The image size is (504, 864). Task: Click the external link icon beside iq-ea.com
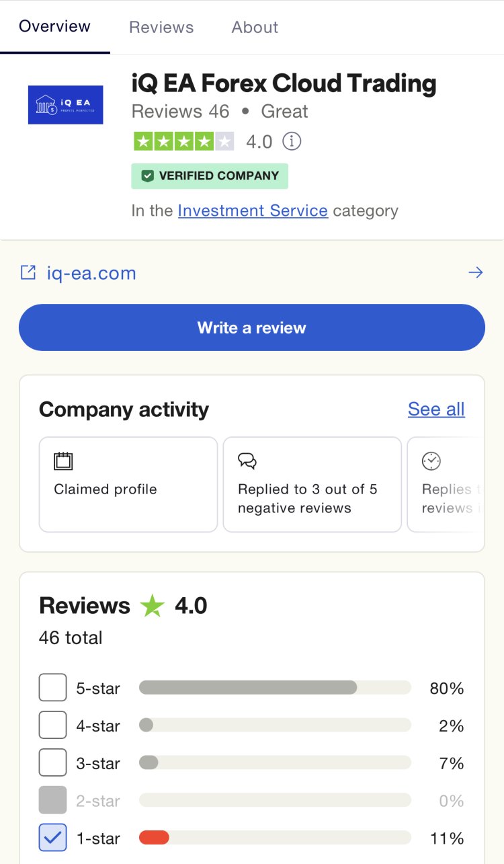28,272
